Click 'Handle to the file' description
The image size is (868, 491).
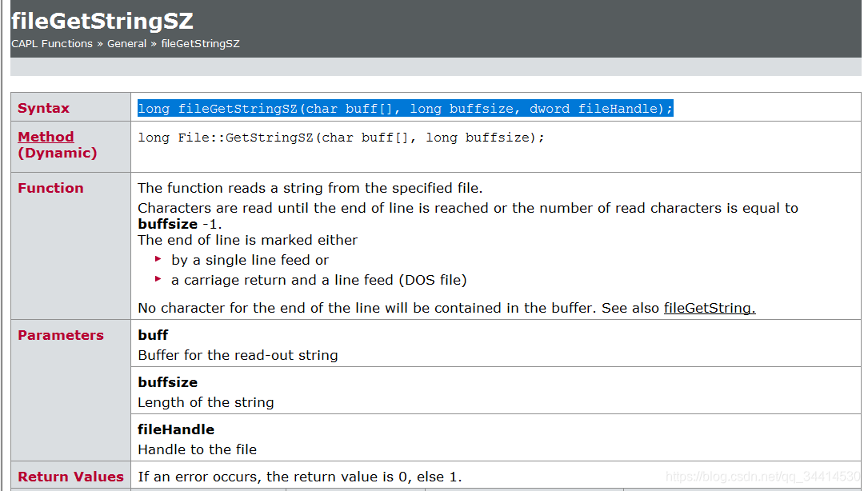pyautogui.click(x=198, y=449)
